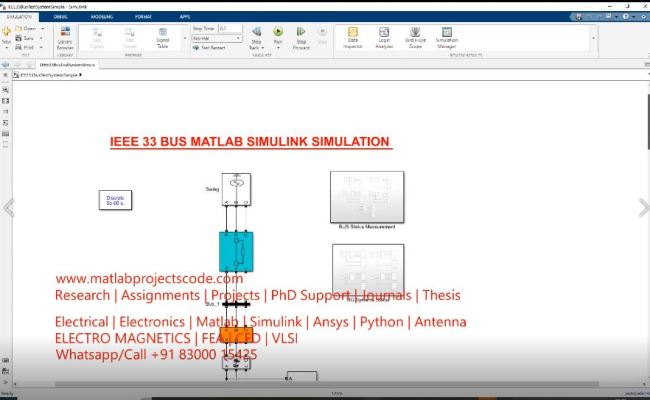Select the Discrete powergui block
This screenshot has width=650, height=400.
pos(116,200)
